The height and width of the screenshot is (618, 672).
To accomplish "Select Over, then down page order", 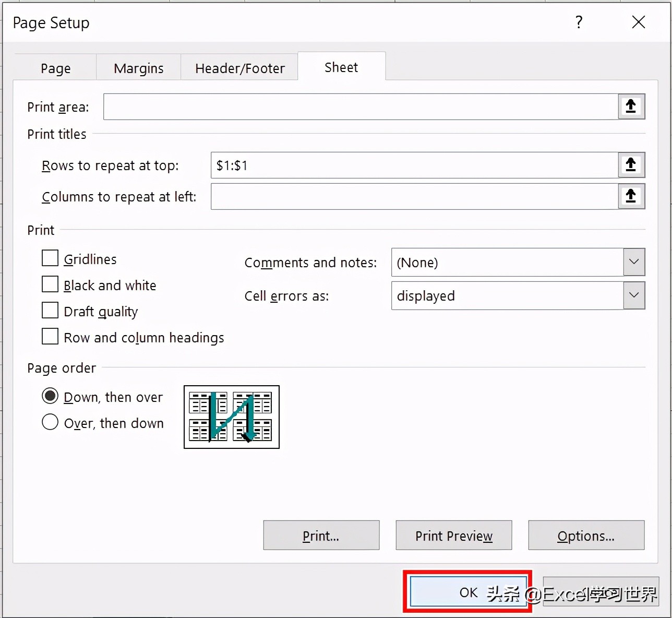I will 50,422.
